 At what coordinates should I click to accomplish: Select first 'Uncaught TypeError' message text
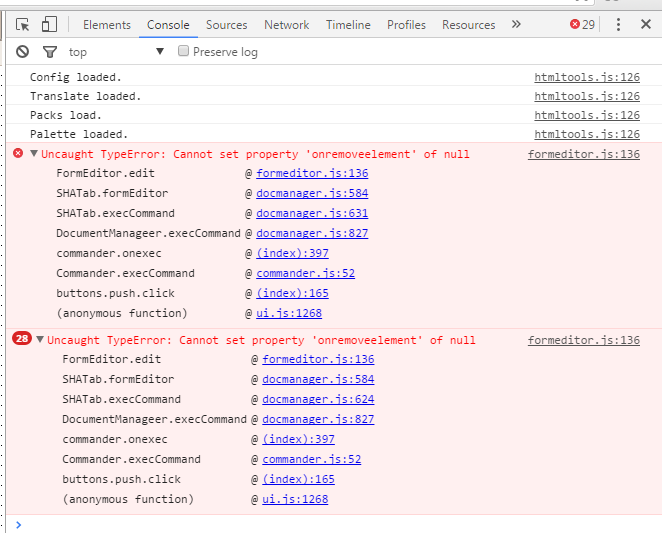(x=255, y=154)
